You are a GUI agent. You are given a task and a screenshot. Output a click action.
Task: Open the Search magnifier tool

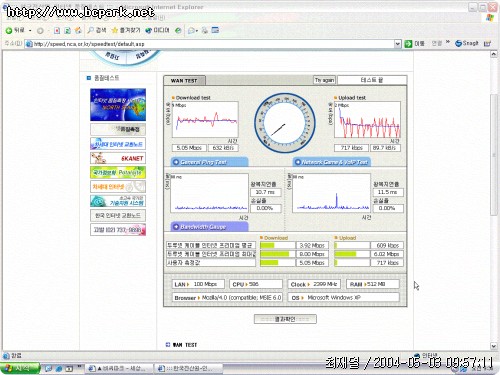point(90,30)
